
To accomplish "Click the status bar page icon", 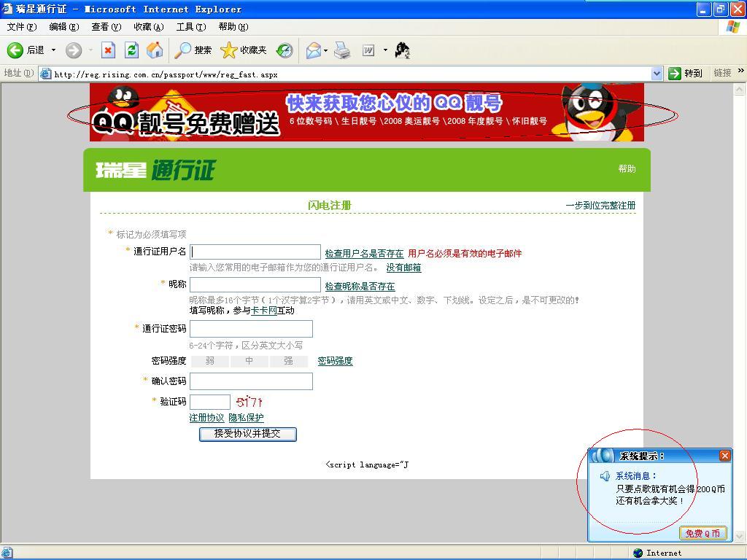I will 7,553.
